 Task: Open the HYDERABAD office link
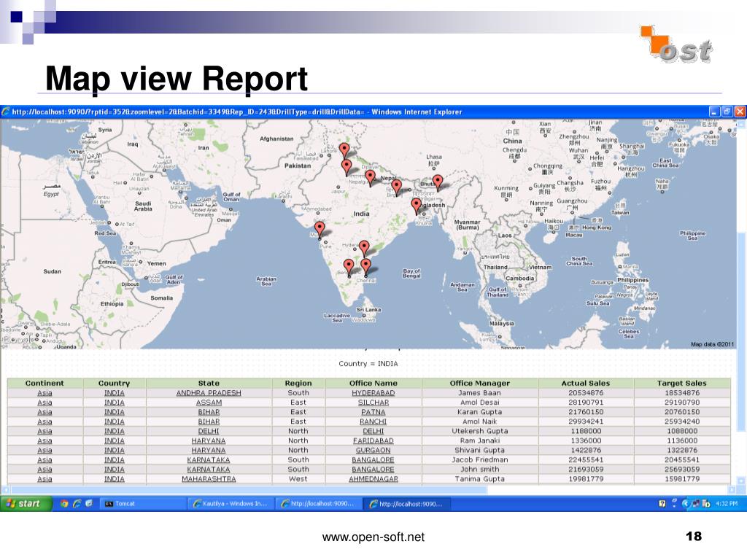pyautogui.click(x=373, y=393)
